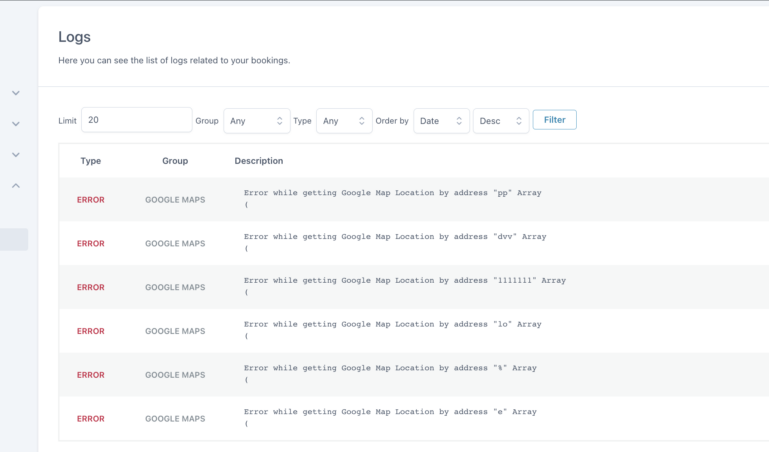Viewport: 769px width, 452px height.
Task: Click the Group column header
Action: click(175, 161)
